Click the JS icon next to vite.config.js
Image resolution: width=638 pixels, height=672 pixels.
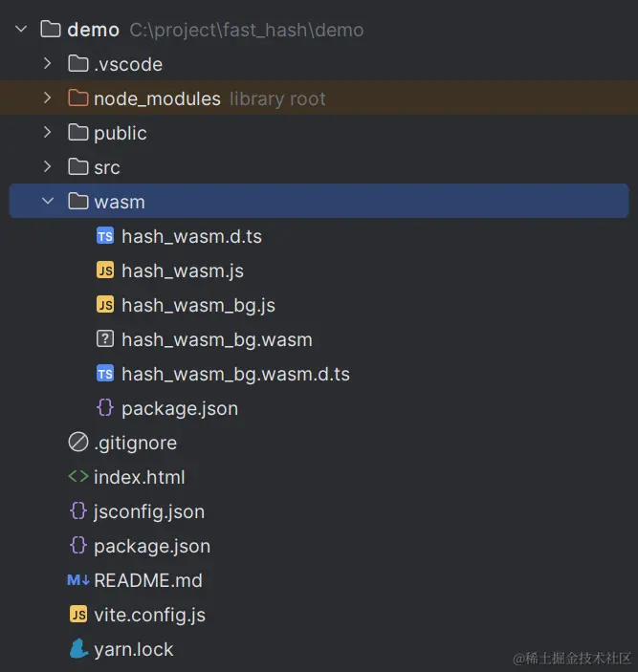point(77,615)
